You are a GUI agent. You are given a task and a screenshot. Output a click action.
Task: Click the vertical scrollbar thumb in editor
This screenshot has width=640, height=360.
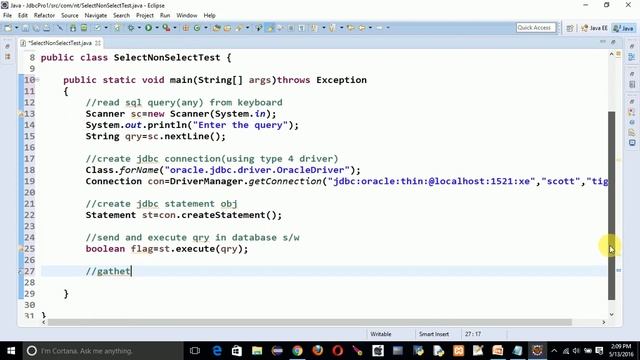point(611,206)
